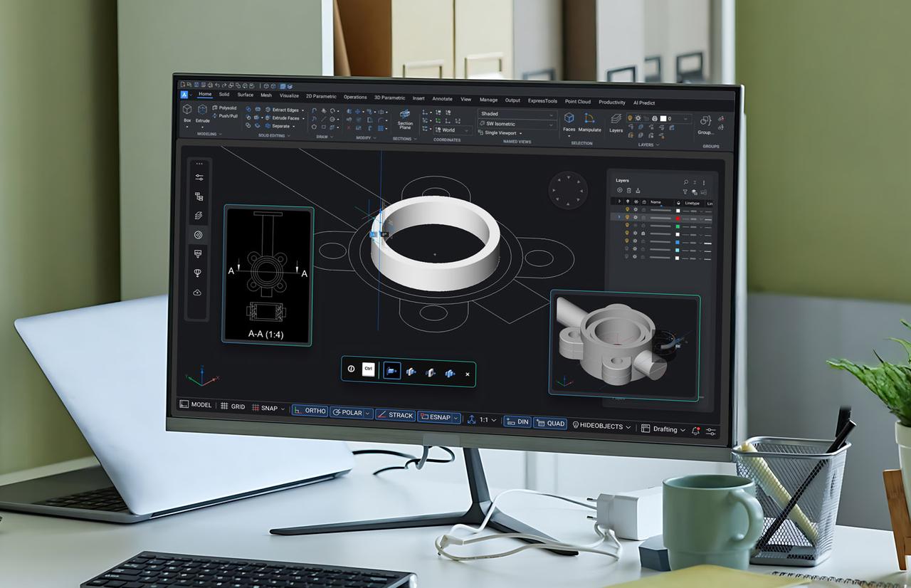This screenshot has height=588, width=911.
Task: Click the A-A (1:4) section view thumbnail
Action: tap(268, 274)
